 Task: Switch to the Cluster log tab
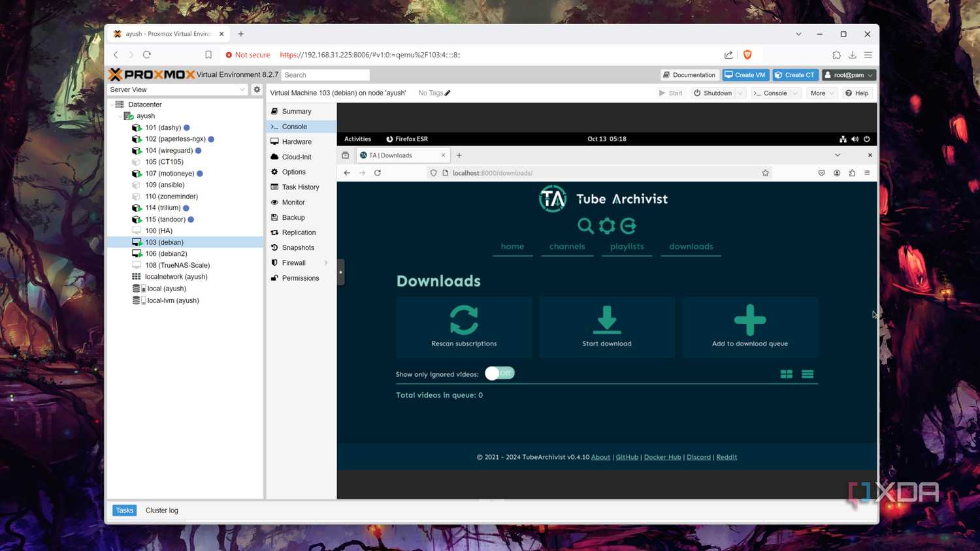pyautogui.click(x=161, y=511)
